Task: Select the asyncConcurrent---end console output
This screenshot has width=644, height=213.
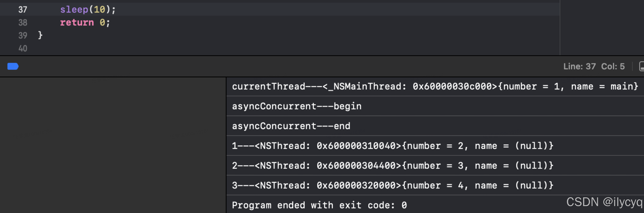Action: pyautogui.click(x=291, y=126)
